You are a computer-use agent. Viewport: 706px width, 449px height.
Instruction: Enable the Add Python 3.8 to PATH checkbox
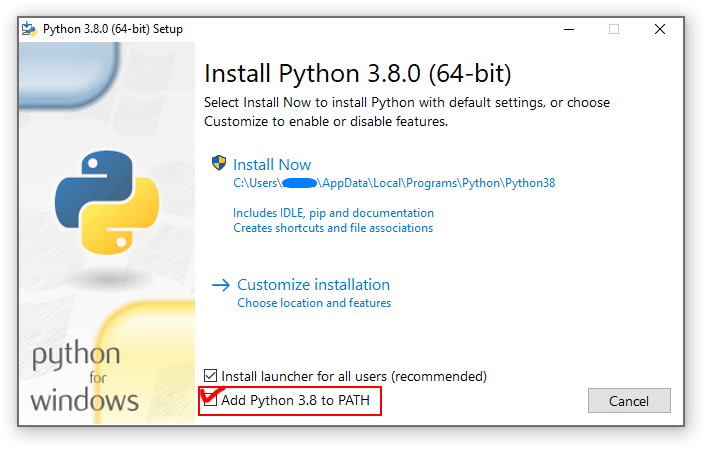tap(210, 401)
